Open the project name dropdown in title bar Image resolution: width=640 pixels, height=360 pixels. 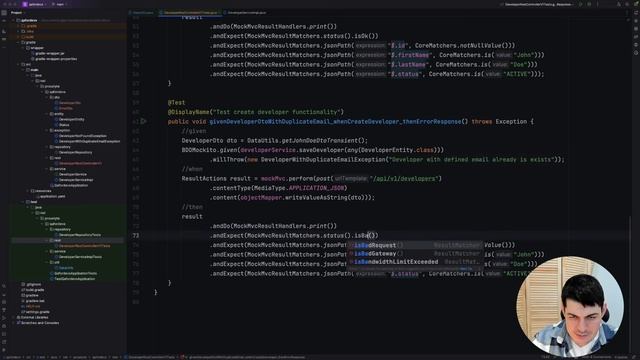(34, 4)
